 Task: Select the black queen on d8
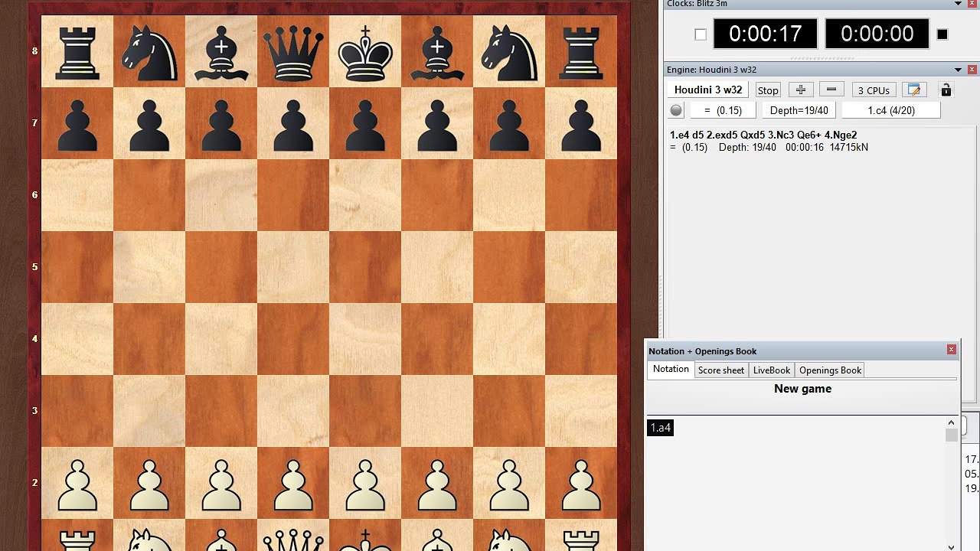[293, 52]
